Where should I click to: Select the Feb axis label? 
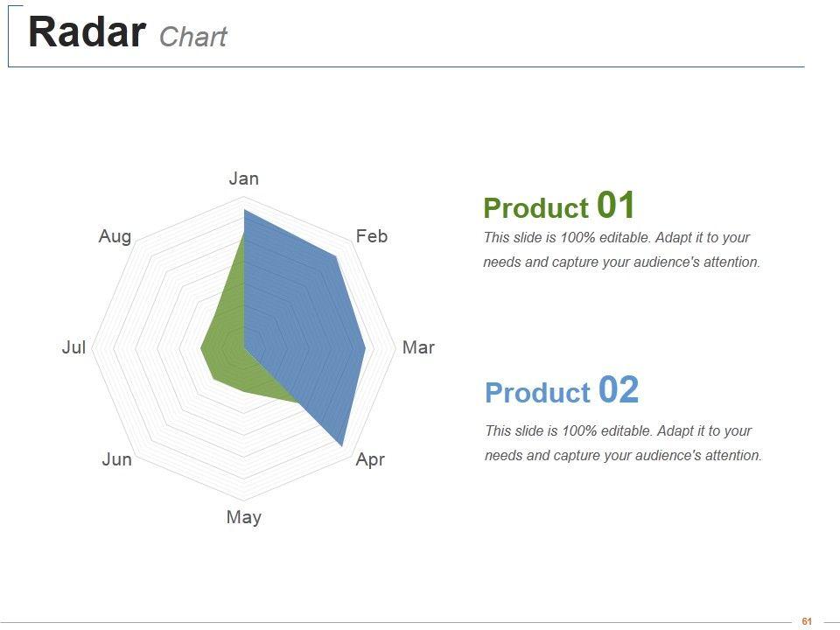(x=372, y=236)
